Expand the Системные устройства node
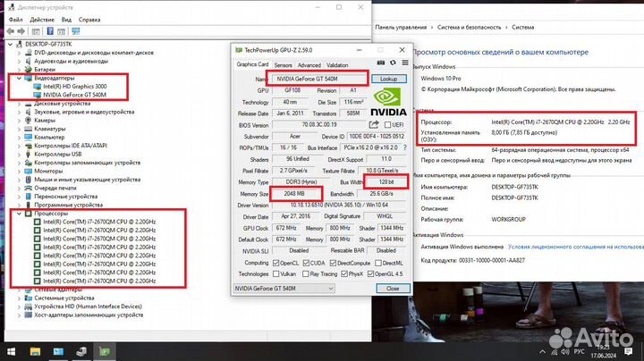The height and width of the screenshot is (361, 644). pyautogui.click(x=19, y=298)
